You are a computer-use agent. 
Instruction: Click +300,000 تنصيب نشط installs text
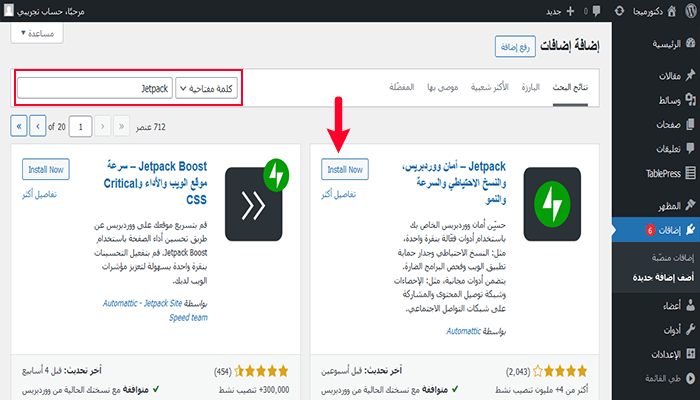pos(254,390)
